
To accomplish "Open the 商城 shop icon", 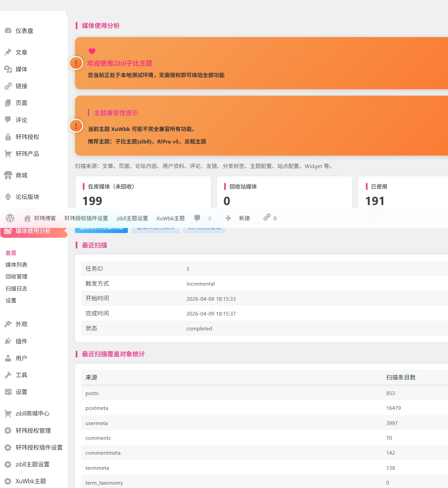I will (x=8, y=175).
